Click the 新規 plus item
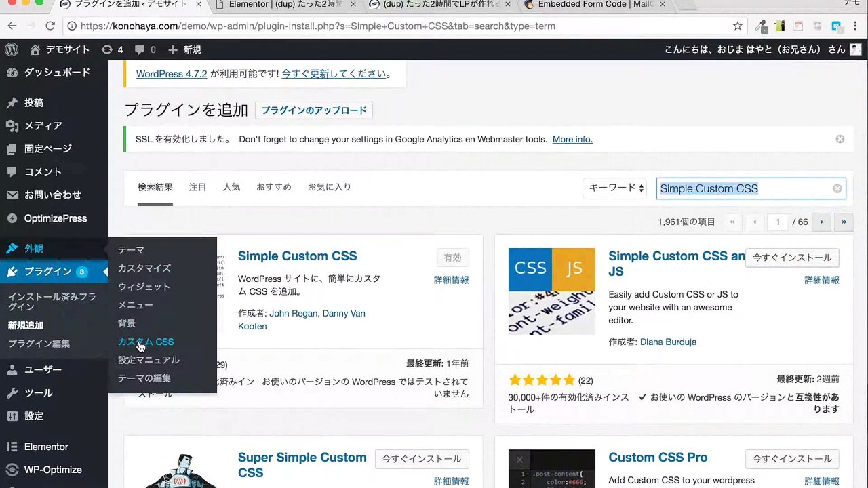The width and height of the screenshot is (868, 488). [x=184, y=49]
